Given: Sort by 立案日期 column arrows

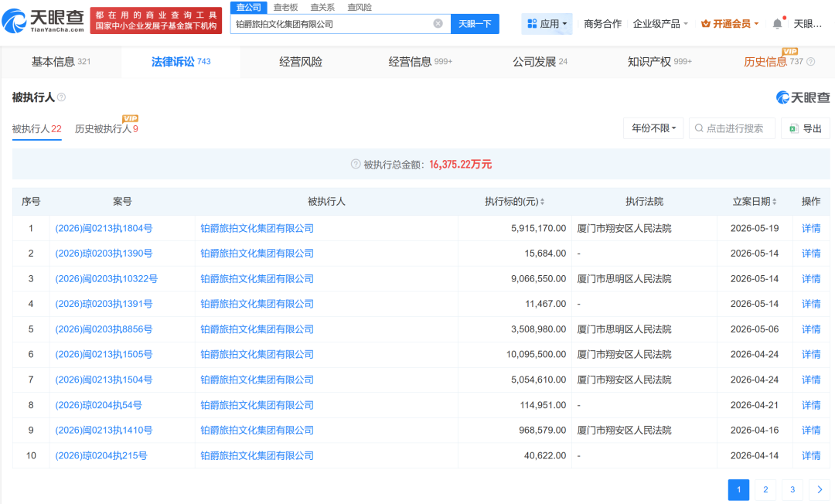Looking at the screenshot, I should [774, 202].
